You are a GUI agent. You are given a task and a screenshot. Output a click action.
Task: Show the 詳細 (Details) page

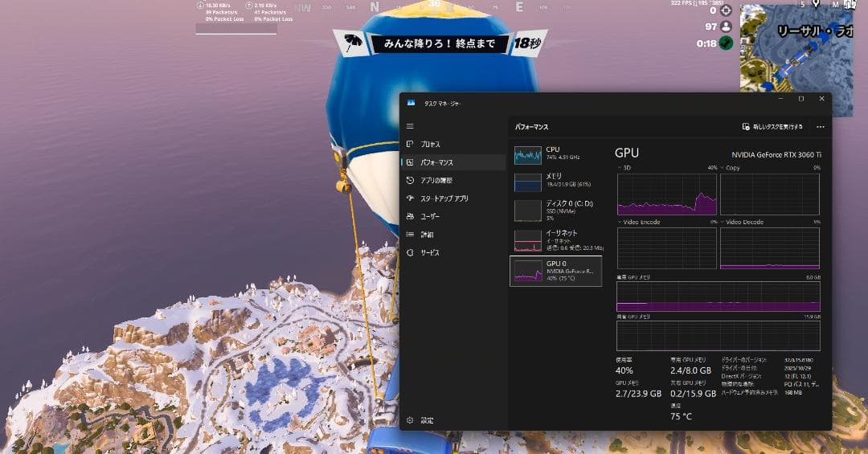click(452, 235)
